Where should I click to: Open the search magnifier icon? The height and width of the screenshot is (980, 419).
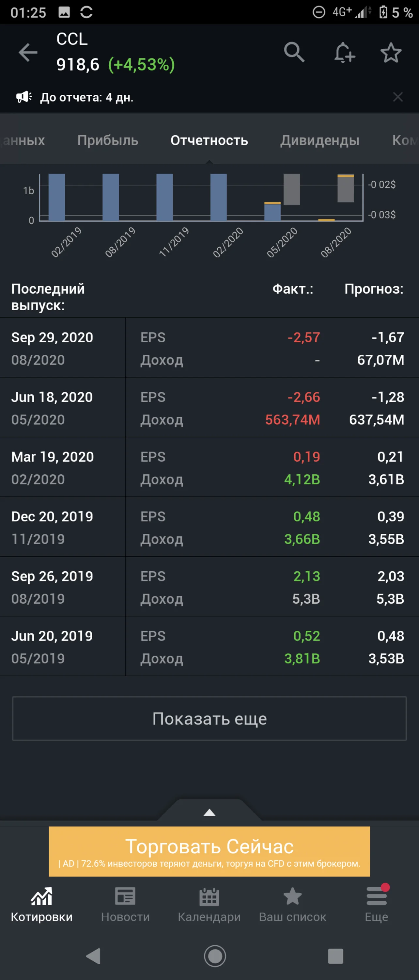pos(294,52)
